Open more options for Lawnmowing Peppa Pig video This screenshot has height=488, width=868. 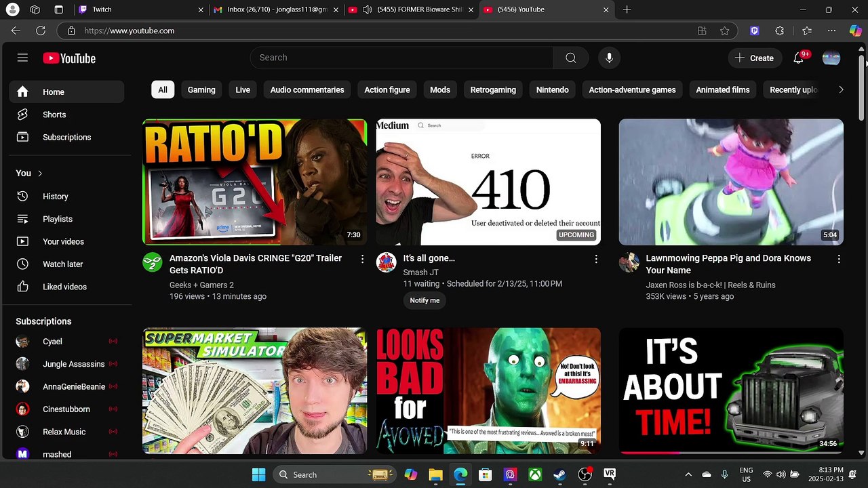click(x=839, y=259)
